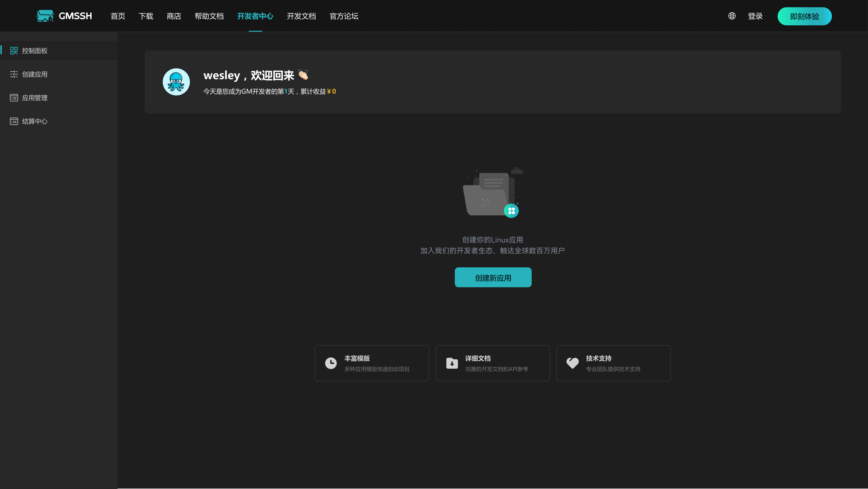Screen dimensions: 868x489
Task: Click the 应用管理 list icon
Action: point(14,98)
